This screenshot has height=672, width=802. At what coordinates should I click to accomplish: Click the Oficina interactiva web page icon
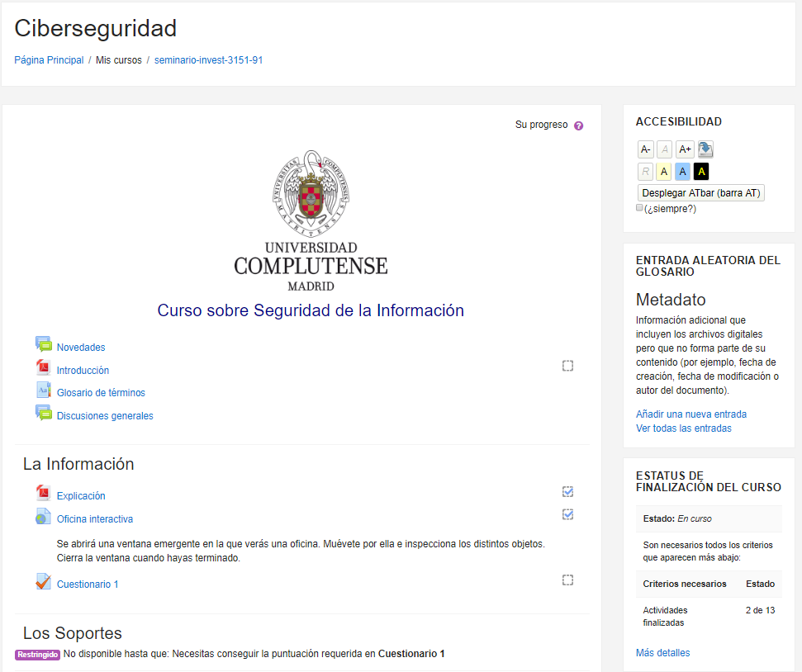[44, 516]
